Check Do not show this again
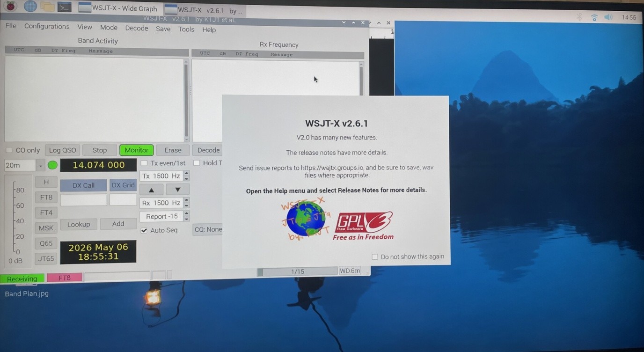The height and width of the screenshot is (352, 644). tap(374, 257)
